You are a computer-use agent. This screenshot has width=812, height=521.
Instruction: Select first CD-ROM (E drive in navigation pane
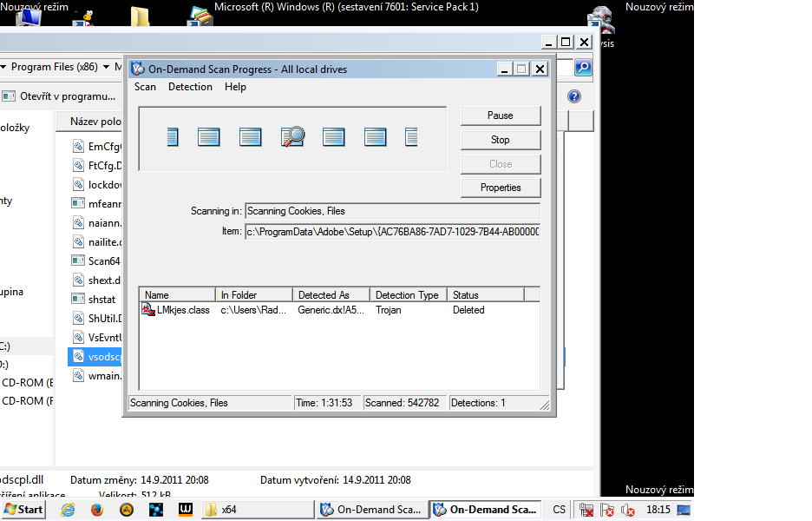27,383
